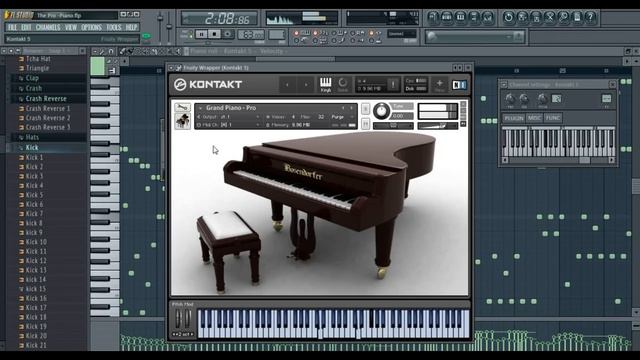Click the Kontakt panic exclamation button
Image resolution: width=640 pixels, height=360 pixels.
[393, 84]
